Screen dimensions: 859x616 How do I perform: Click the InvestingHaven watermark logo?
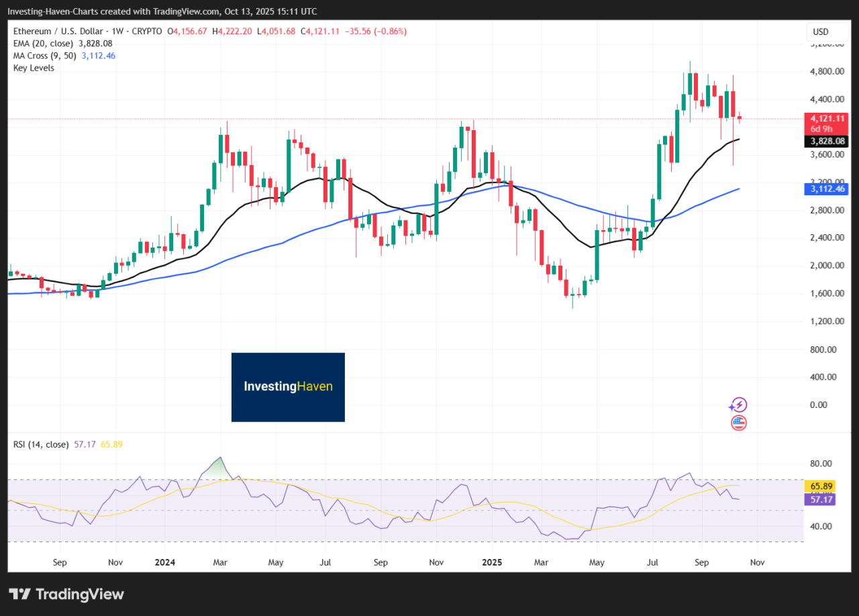(288, 387)
